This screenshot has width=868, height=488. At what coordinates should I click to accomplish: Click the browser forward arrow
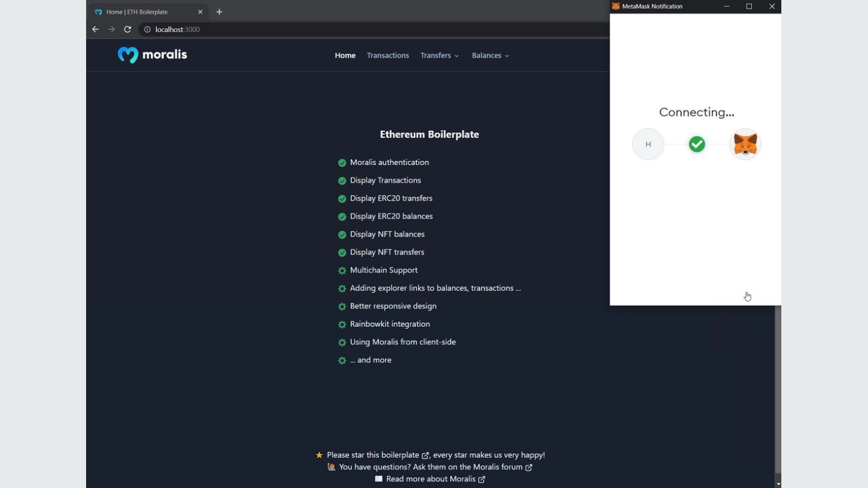111,29
